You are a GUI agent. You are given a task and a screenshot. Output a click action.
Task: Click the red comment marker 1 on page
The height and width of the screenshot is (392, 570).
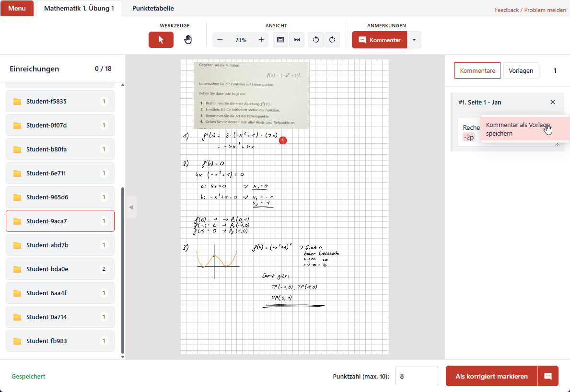(x=283, y=140)
